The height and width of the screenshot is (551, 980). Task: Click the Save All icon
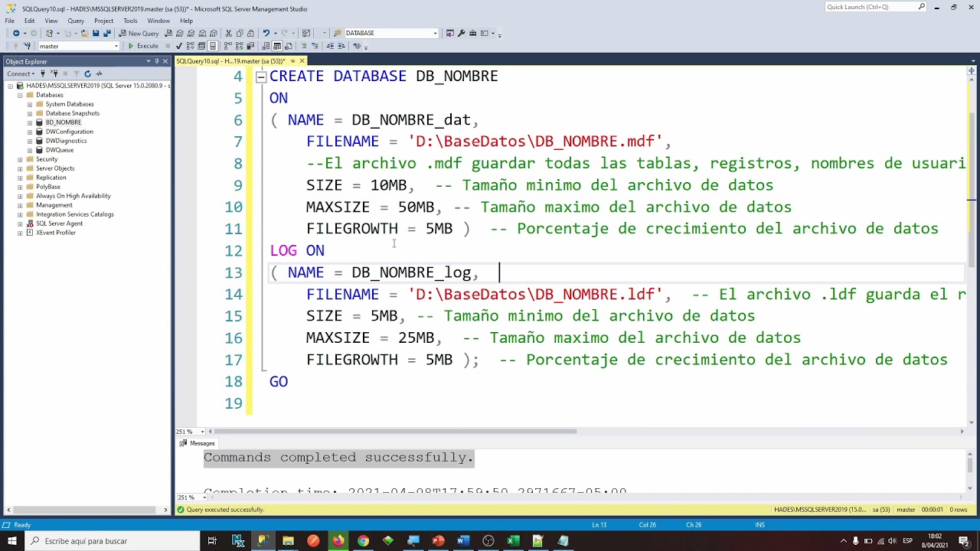(x=106, y=34)
